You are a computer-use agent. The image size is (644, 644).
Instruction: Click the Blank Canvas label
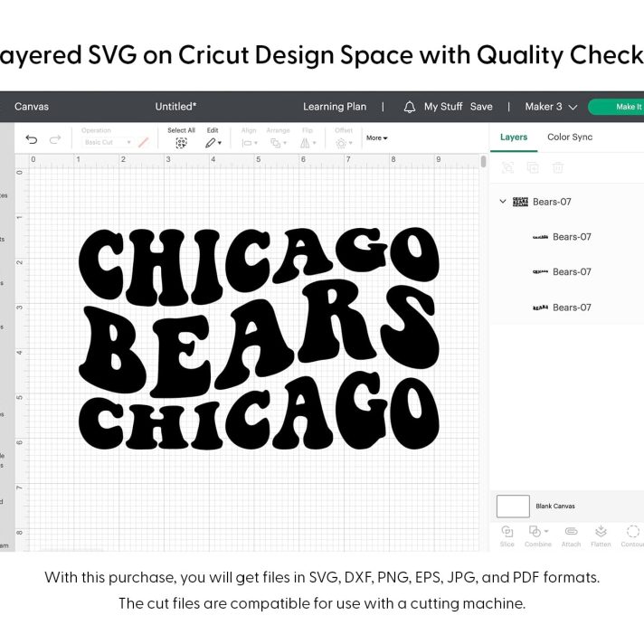(x=554, y=506)
